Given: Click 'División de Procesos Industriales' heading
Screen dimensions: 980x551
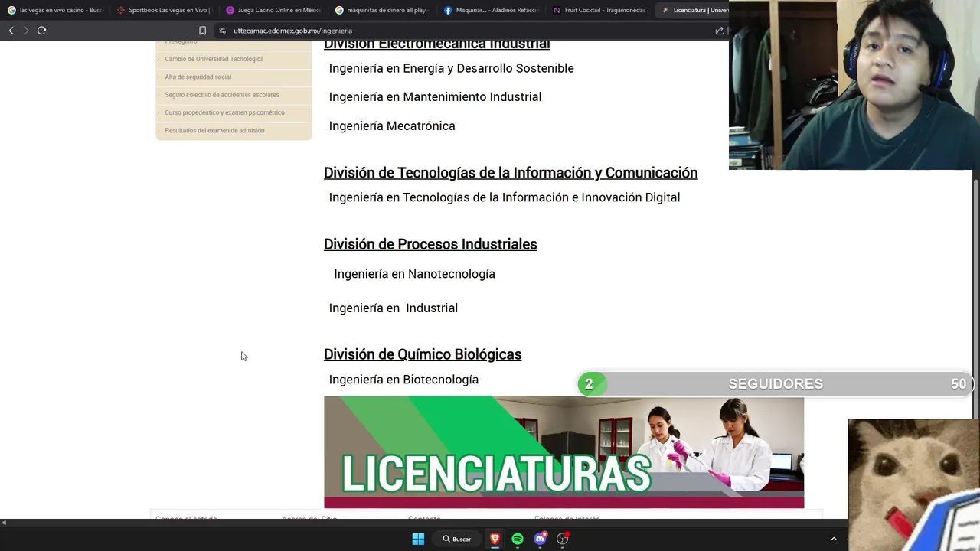Looking at the screenshot, I should (x=430, y=244).
